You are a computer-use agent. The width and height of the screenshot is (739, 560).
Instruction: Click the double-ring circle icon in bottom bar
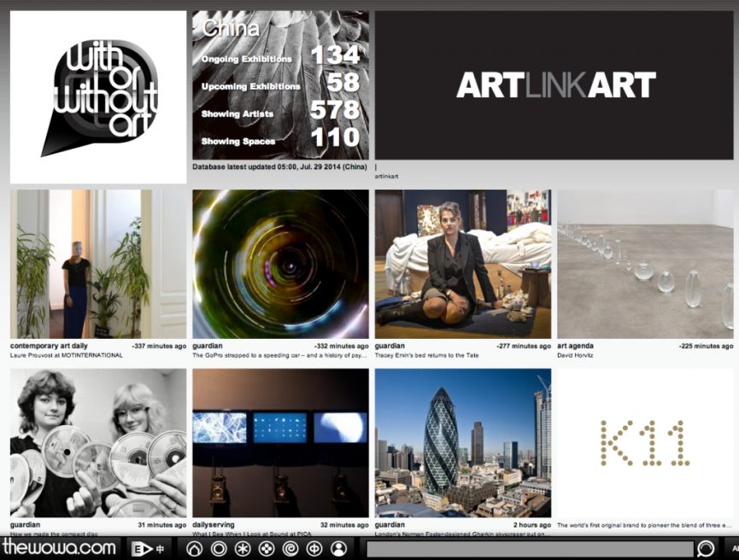click(218, 549)
